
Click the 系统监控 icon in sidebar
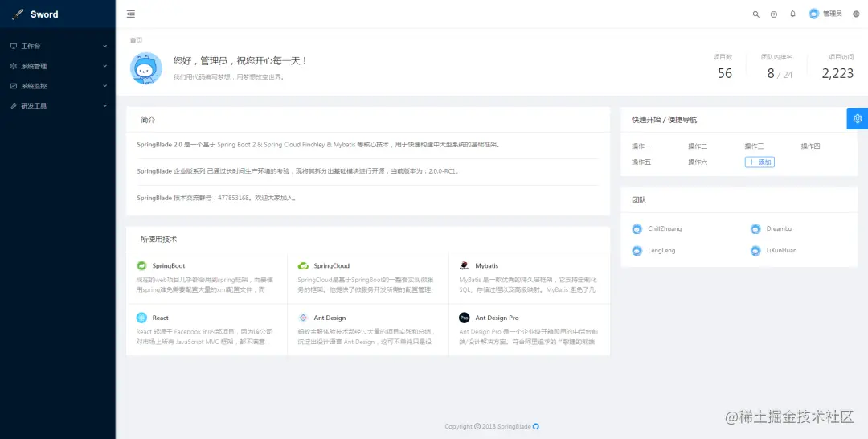tap(14, 86)
